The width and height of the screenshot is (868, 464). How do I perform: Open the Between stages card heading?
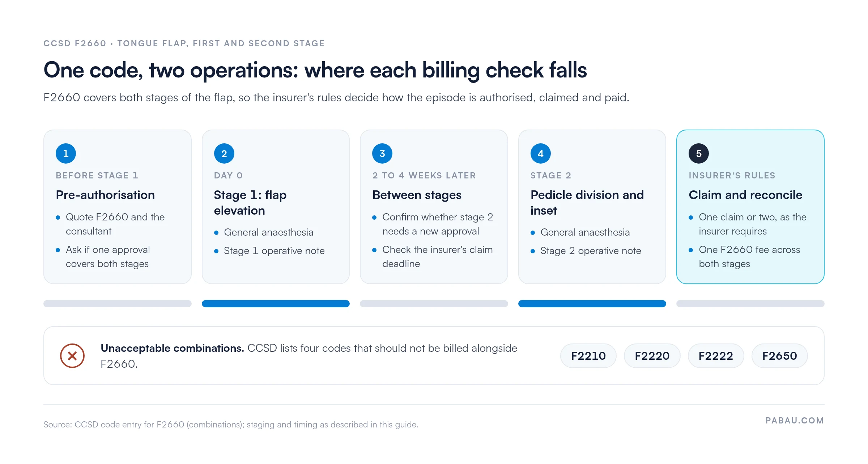point(417,195)
